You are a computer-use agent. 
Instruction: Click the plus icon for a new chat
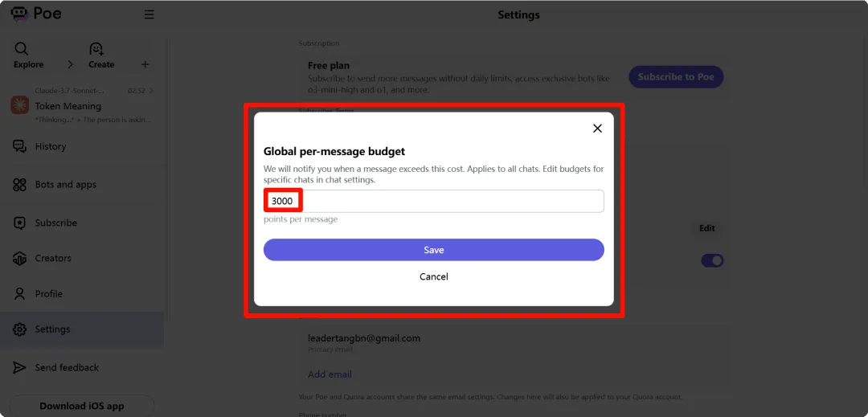click(x=145, y=64)
